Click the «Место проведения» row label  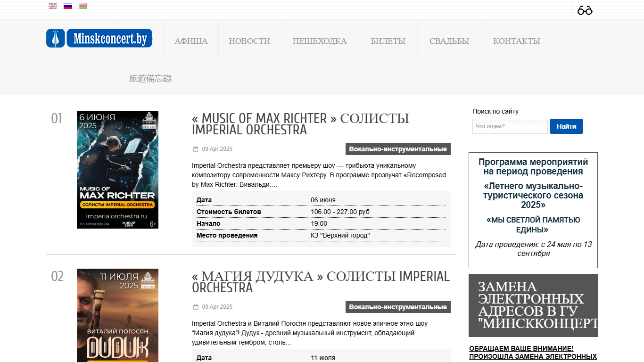click(227, 235)
